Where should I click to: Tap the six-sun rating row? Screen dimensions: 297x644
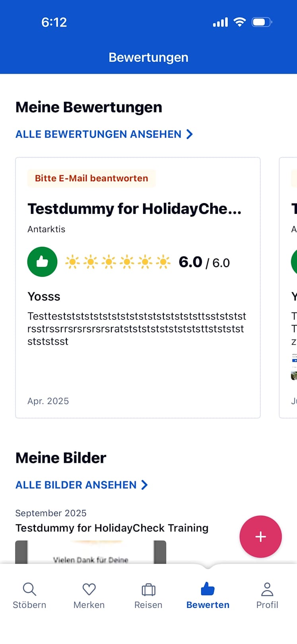point(118,262)
